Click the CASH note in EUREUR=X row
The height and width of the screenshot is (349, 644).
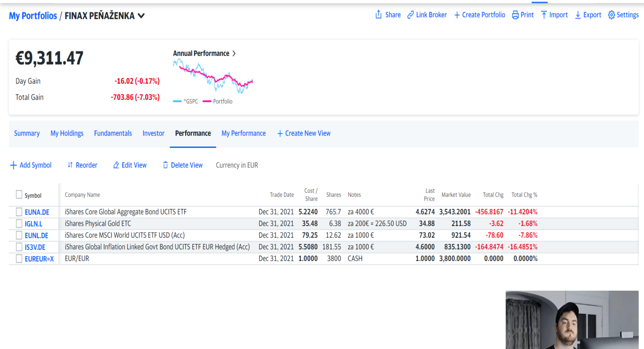pos(355,259)
